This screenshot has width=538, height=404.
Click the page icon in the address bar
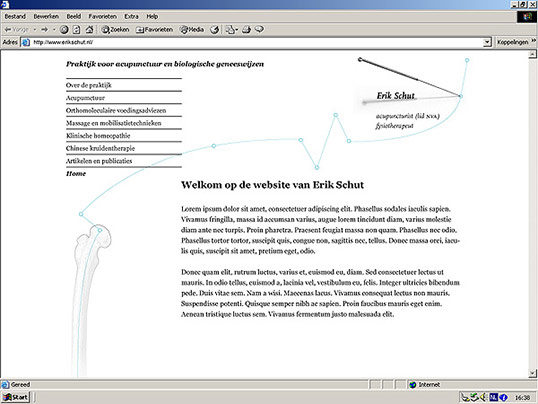click(x=26, y=42)
